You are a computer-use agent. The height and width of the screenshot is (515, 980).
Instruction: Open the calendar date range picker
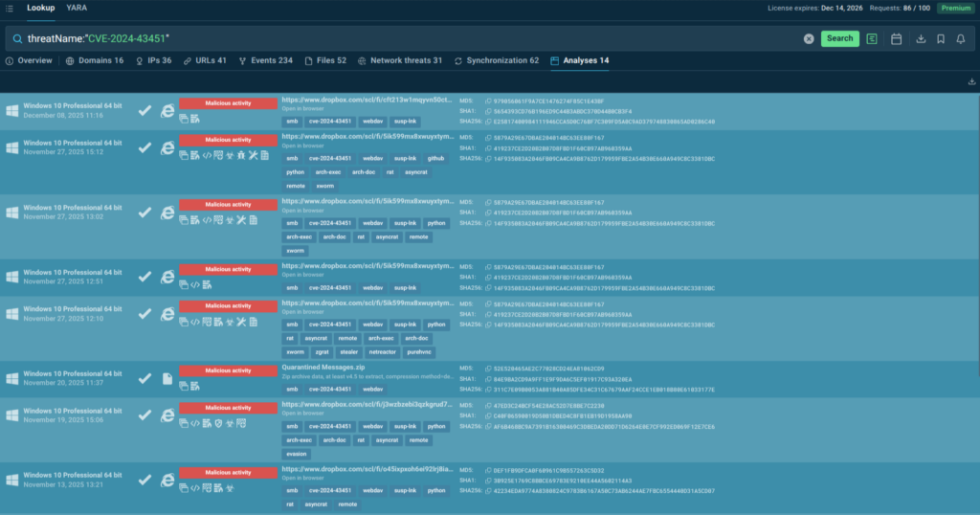(x=896, y=38)
